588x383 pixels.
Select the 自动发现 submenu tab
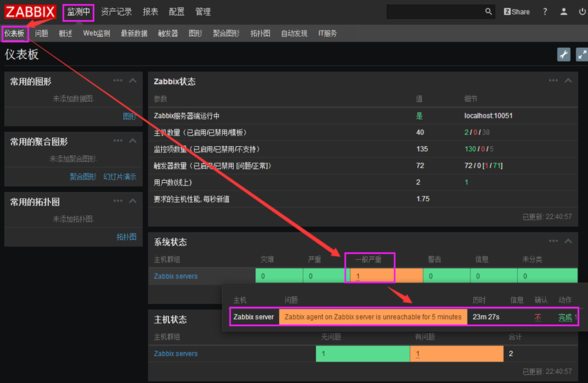pos(294,33)
